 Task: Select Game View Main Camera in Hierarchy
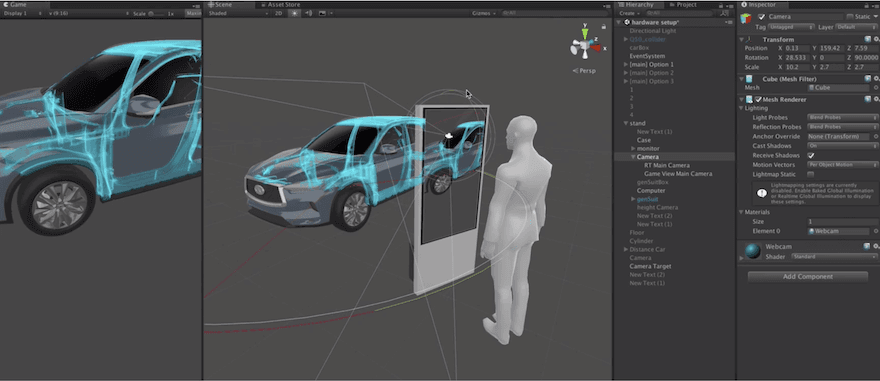click(678, 174)
